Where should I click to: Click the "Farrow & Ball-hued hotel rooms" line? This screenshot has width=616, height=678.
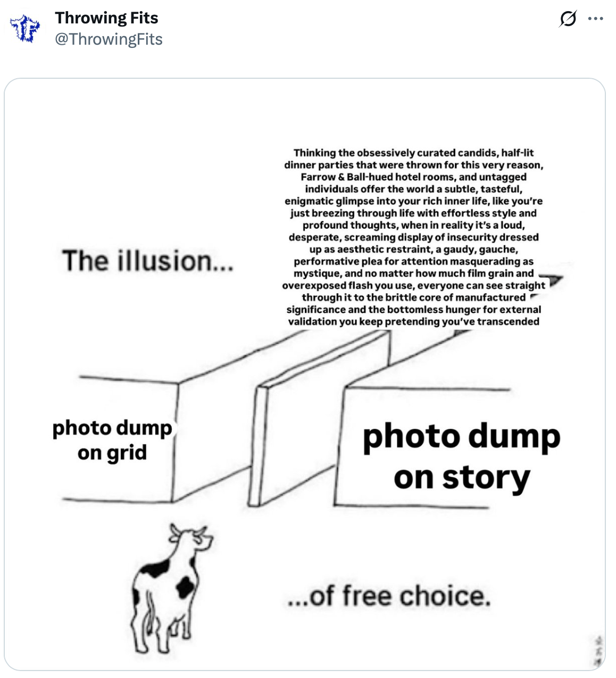tap(413, 177)
